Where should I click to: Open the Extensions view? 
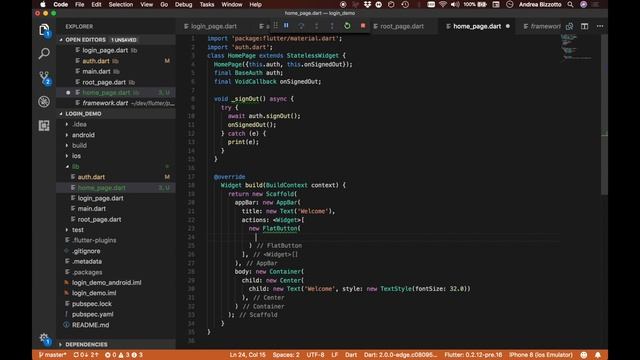coord(44,126)
